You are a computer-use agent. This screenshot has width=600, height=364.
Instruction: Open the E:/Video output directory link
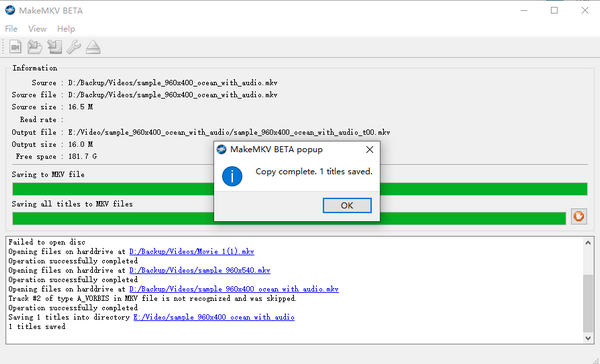(214, 317)
